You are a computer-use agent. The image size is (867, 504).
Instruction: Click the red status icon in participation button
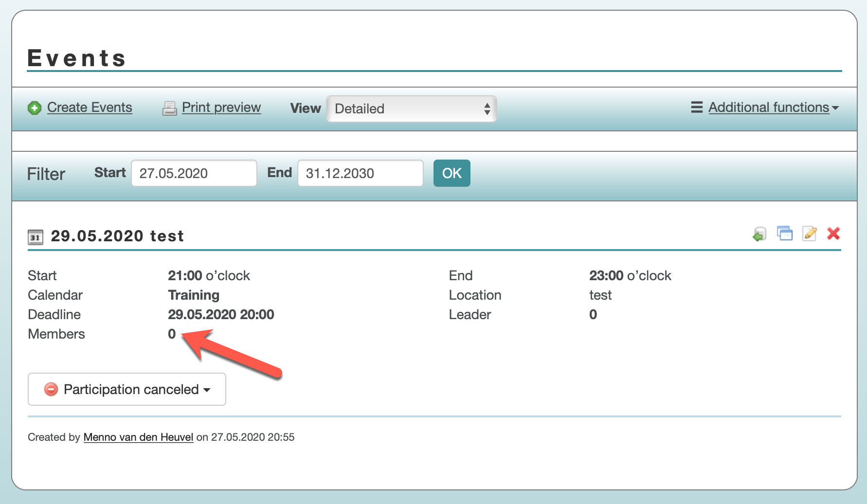(51, 389)
